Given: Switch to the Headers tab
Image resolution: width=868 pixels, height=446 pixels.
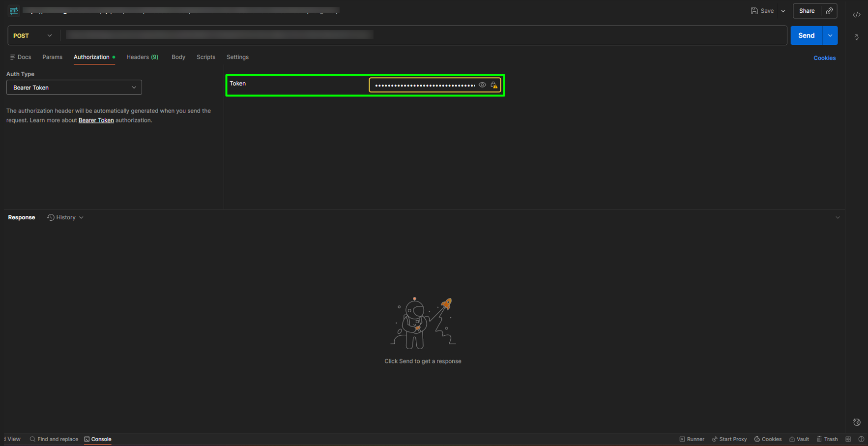Looking at the screenshot, I should click(142, 57).
